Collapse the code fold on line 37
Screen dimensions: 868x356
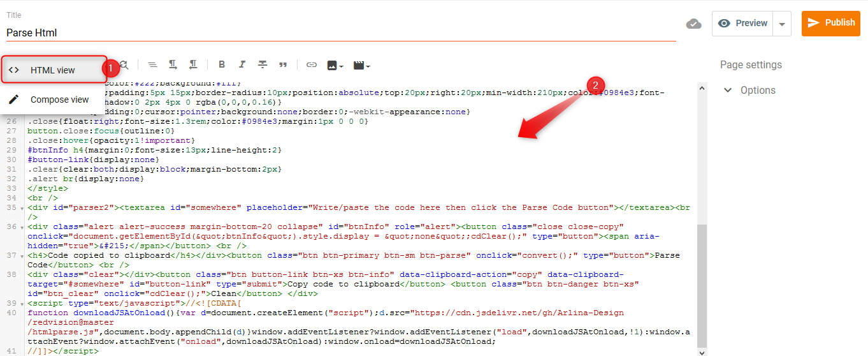pos(22,256)
